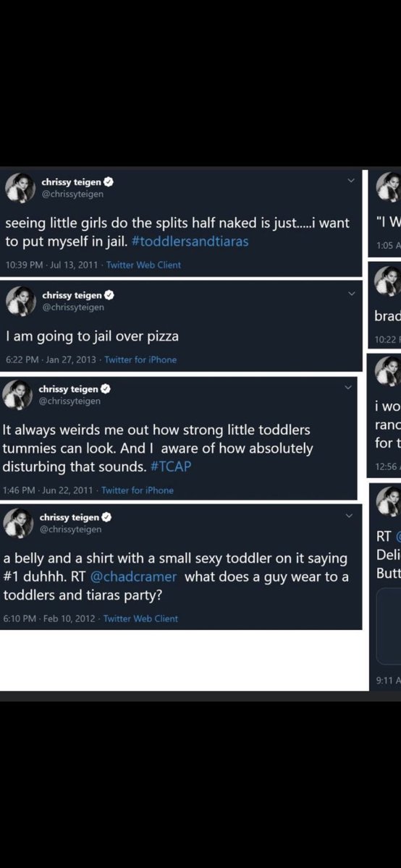Click verified badge on pizza tweet
This screenshot has width=401, height=868.
pos(109,295)
